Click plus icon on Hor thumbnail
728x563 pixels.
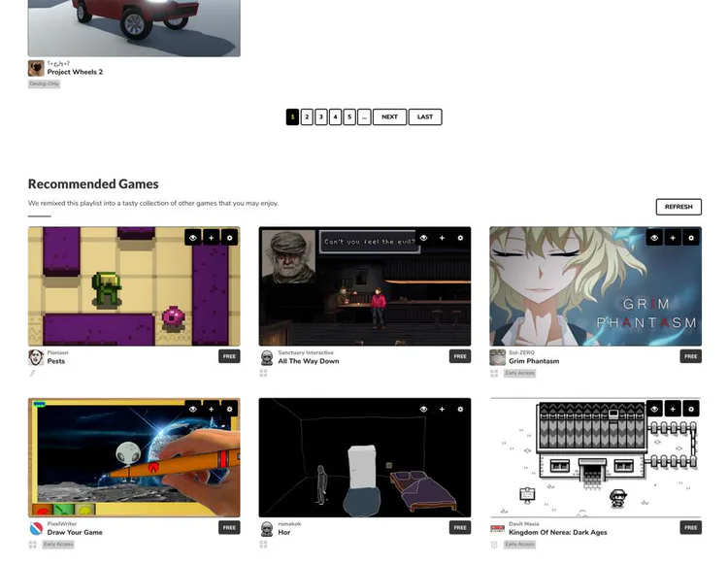(442, 409)
